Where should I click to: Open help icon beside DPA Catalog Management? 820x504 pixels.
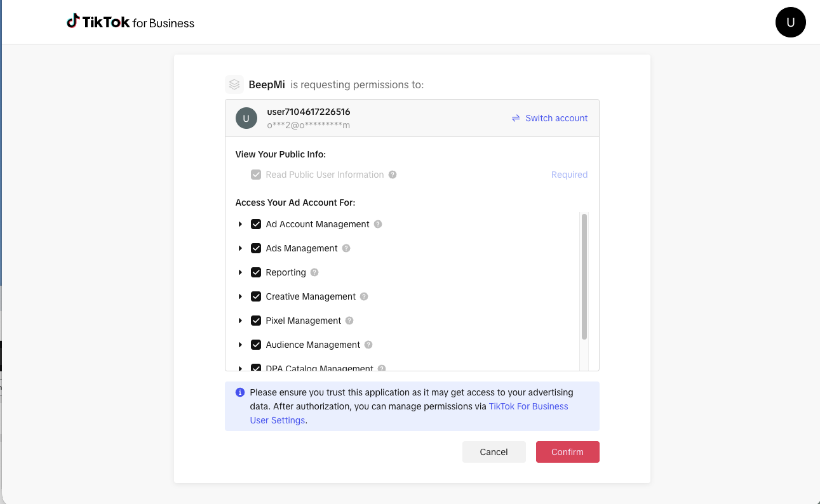(x=382, y=368)
